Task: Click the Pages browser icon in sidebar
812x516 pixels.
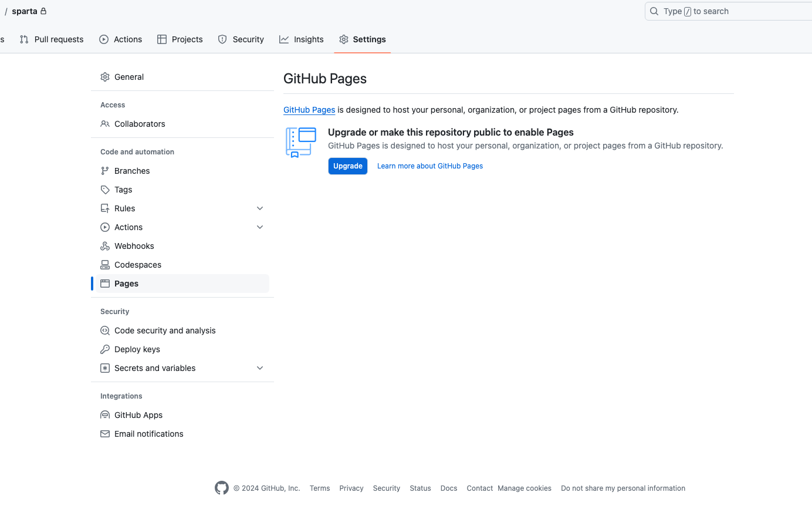Action: 105,284
